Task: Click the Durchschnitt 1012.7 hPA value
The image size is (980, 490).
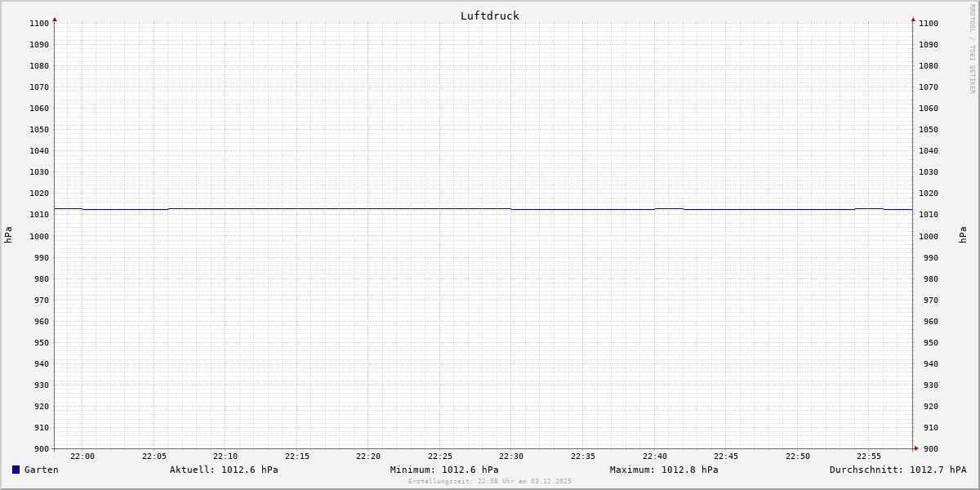Action: (x=898, y=470)
